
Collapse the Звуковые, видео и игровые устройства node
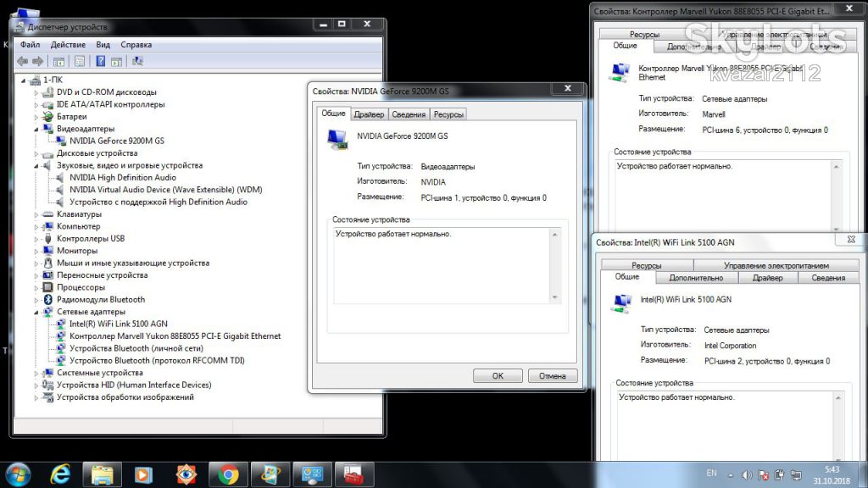pos(36,165)
